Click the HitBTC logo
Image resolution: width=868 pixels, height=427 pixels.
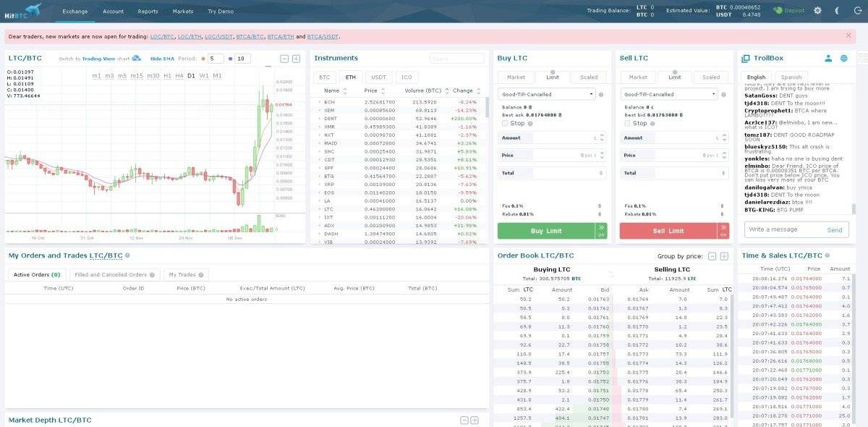pos(23,10)
